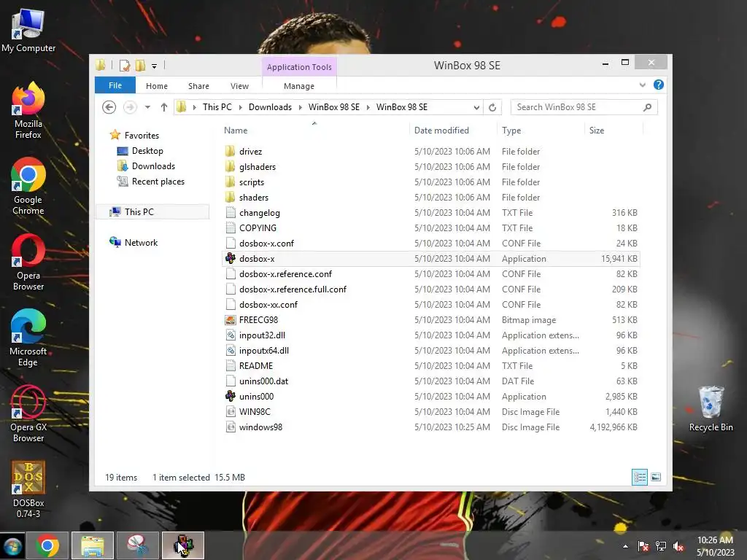Open the View ribbon tab

239,86
